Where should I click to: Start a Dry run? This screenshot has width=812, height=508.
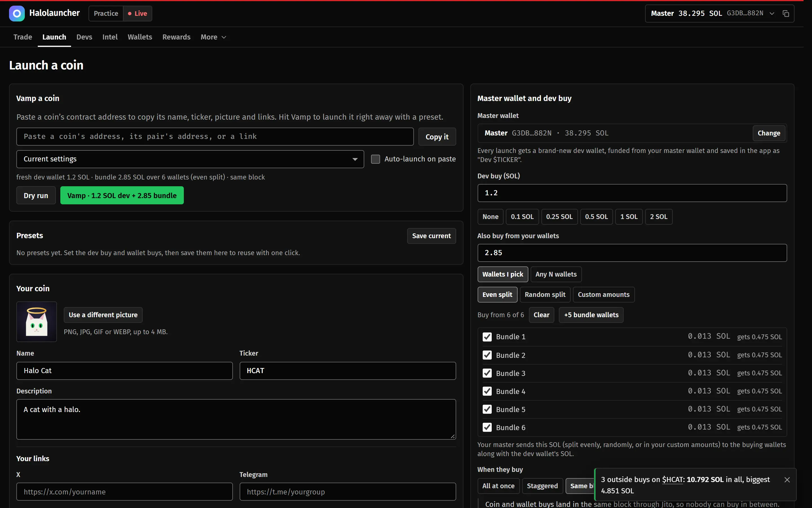click(x=36, y=196)
